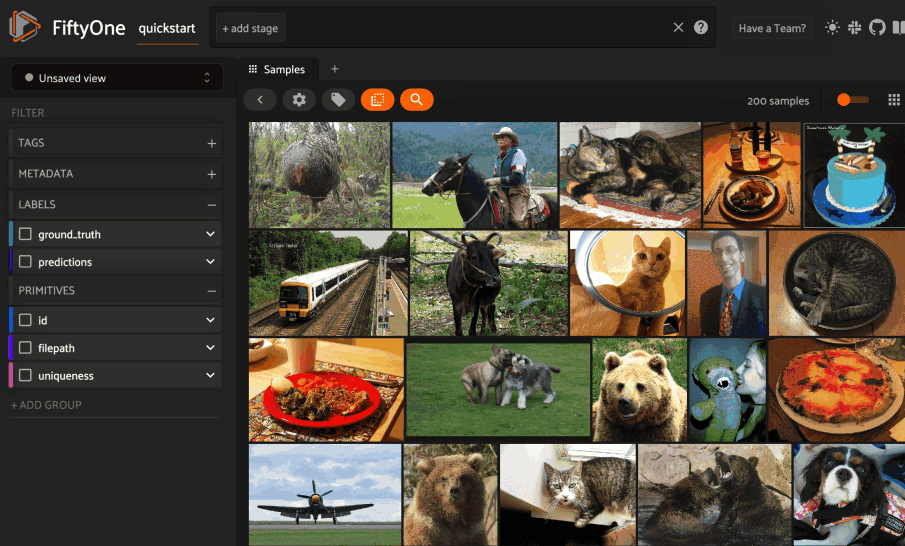
Task: Adjust the grid zoom slider
Action: pyautogui.click(x=845, y=100)
